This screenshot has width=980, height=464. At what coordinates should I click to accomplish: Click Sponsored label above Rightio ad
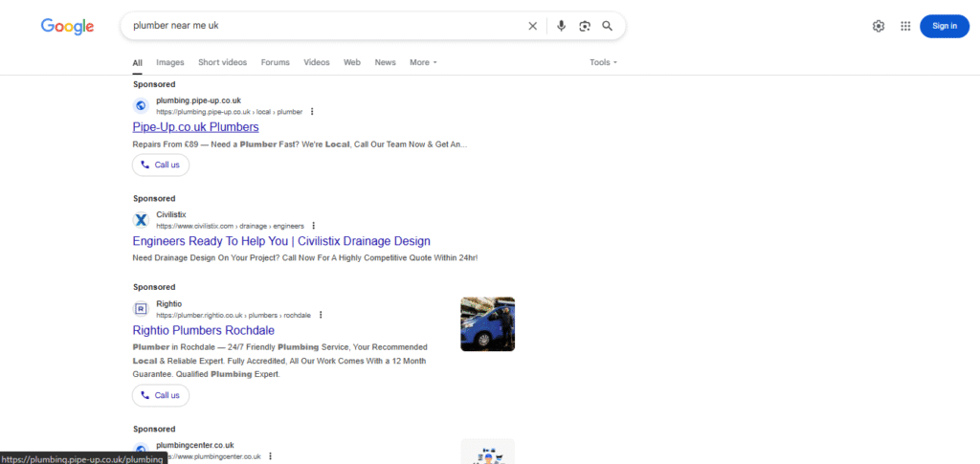154,287
